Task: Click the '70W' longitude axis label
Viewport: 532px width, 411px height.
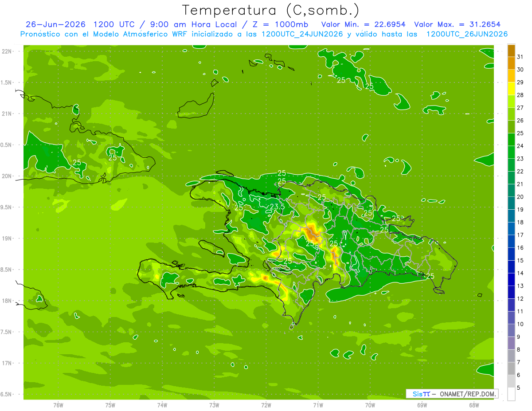Action: pyautogui.click(x=370, y=405)
